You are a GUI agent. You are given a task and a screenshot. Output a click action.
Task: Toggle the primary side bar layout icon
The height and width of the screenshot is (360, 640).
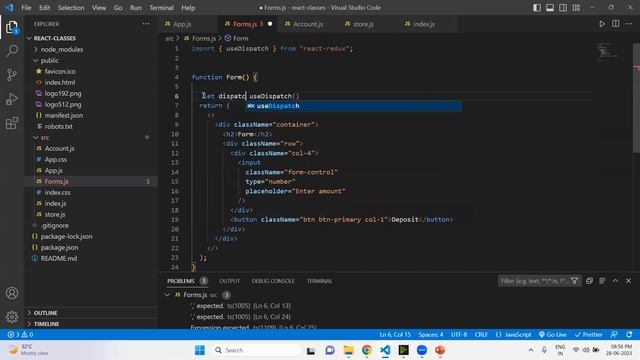[537, 8]
